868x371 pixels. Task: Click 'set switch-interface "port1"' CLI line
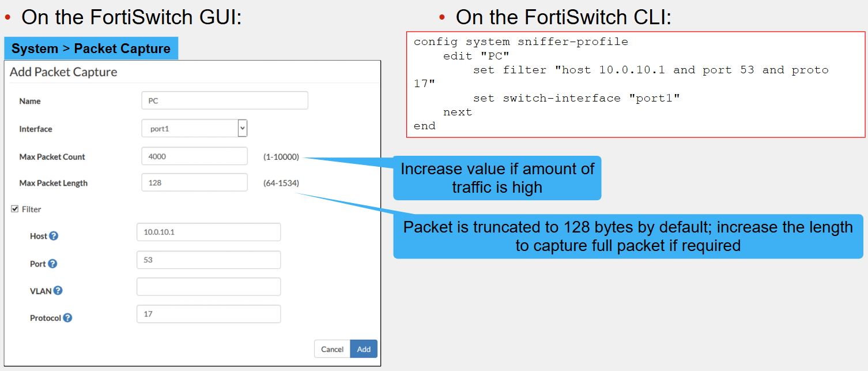pos(576,98)
